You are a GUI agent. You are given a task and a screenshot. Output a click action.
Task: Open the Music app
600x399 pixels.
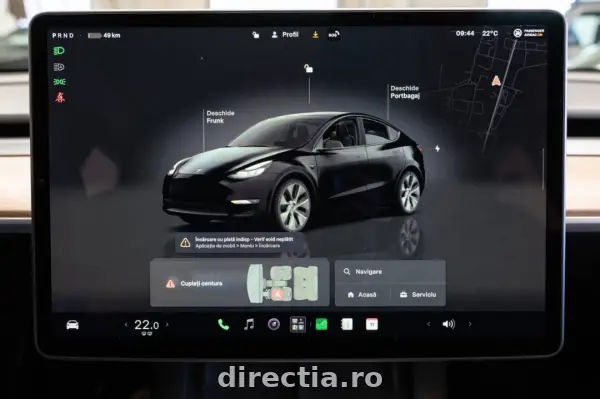[x=249, y=324]
